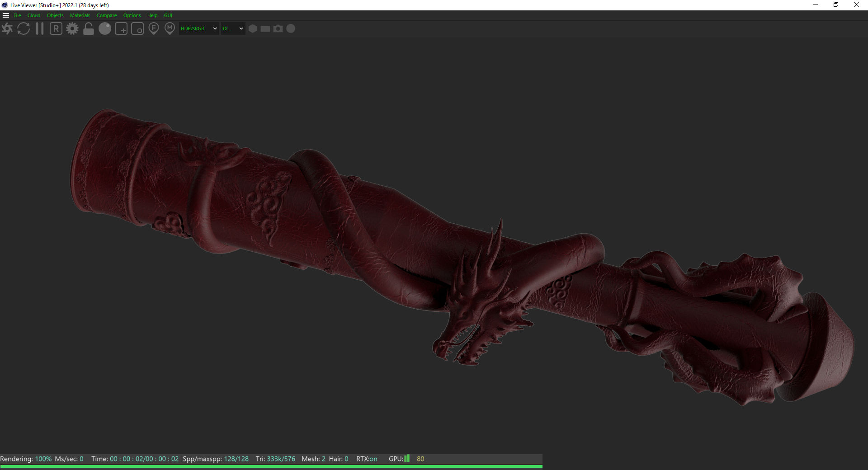Open render settings gear icon
Image resolution: width=868 pixels, height=470 pixels.
[x=72, y=29]
